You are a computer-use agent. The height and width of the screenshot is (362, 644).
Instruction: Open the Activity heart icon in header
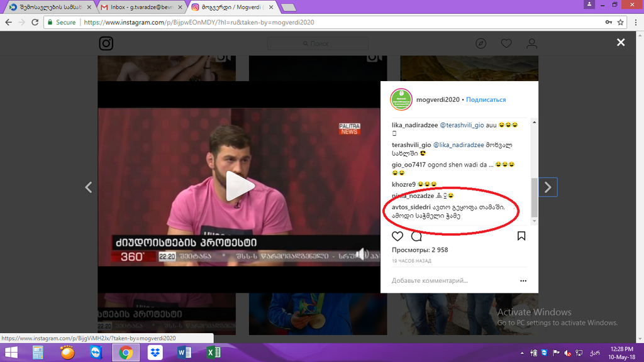(x=506, y=43)
